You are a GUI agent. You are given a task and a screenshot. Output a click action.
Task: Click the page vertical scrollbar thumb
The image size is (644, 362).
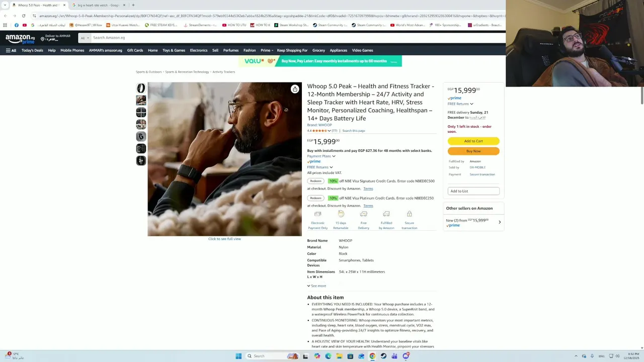[x=641, y=95]
